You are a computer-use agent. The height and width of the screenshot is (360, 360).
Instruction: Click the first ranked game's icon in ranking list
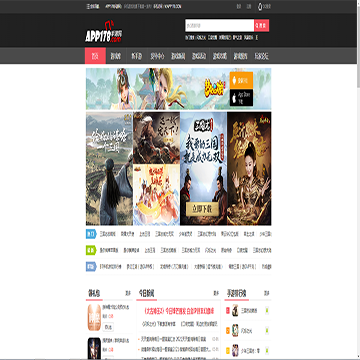pos(235,310)
